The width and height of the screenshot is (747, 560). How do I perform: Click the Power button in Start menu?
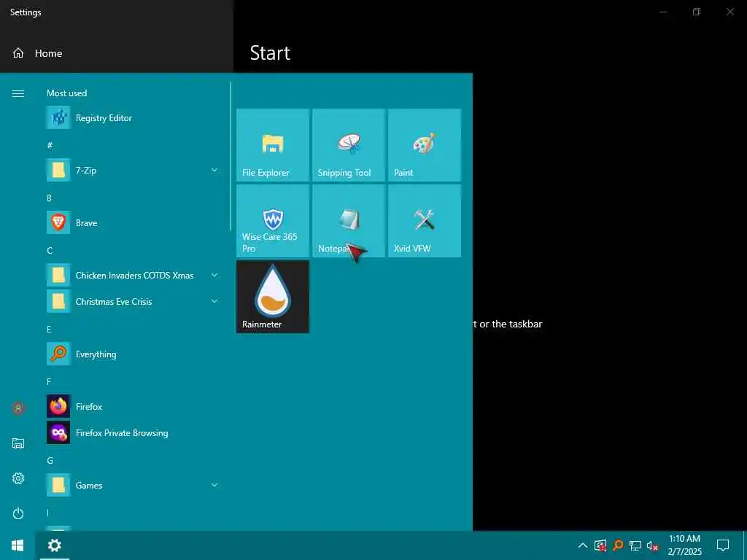(x=18, y=513)
